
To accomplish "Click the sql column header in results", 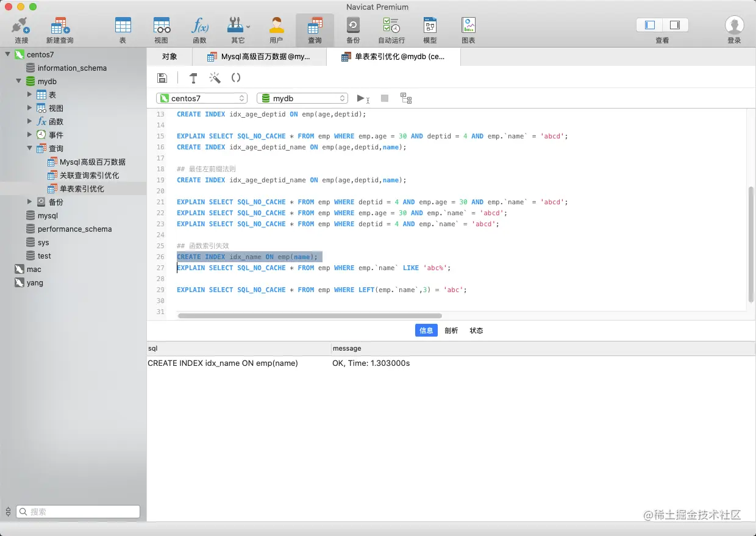I will [239, 348].
